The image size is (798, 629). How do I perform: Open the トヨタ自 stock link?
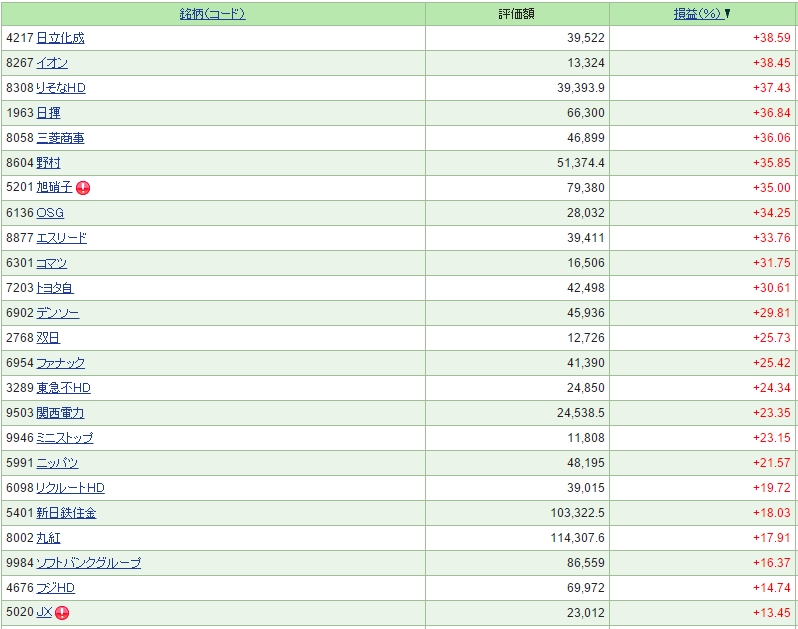click(55, 288)
